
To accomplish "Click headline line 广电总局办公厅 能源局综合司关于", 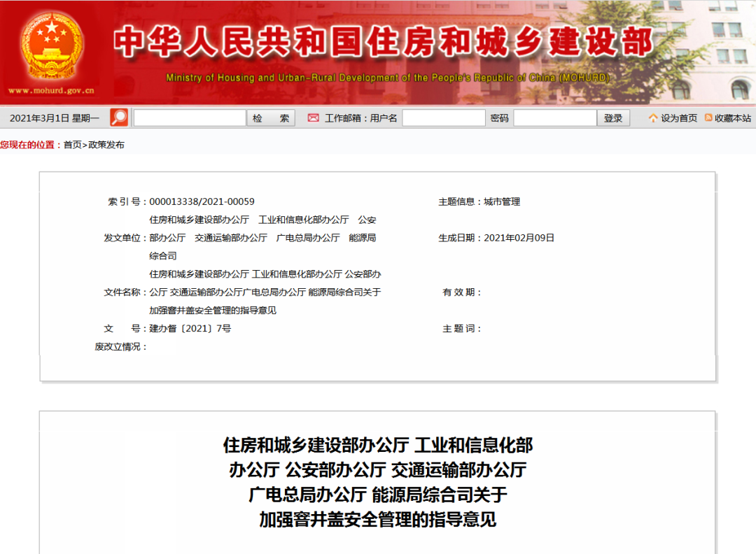I will click(377, 495).
